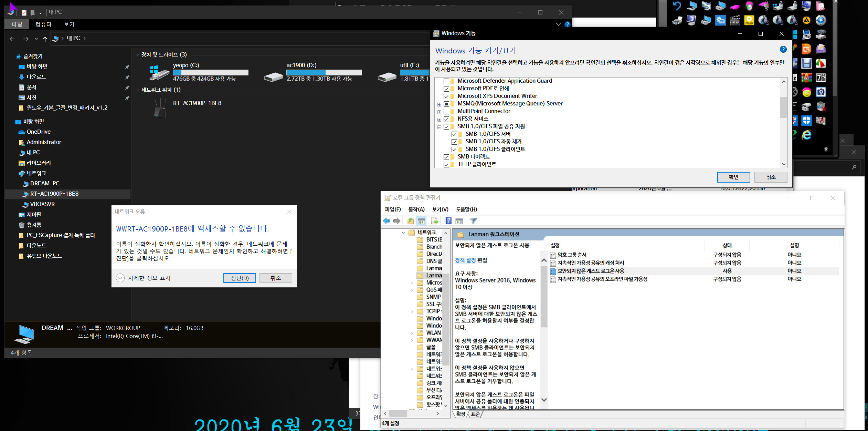Click the Back arrow in Group Policy Editor toolbar
The width and height of the screenshot is (868, 431).
(x=387, y=221)
